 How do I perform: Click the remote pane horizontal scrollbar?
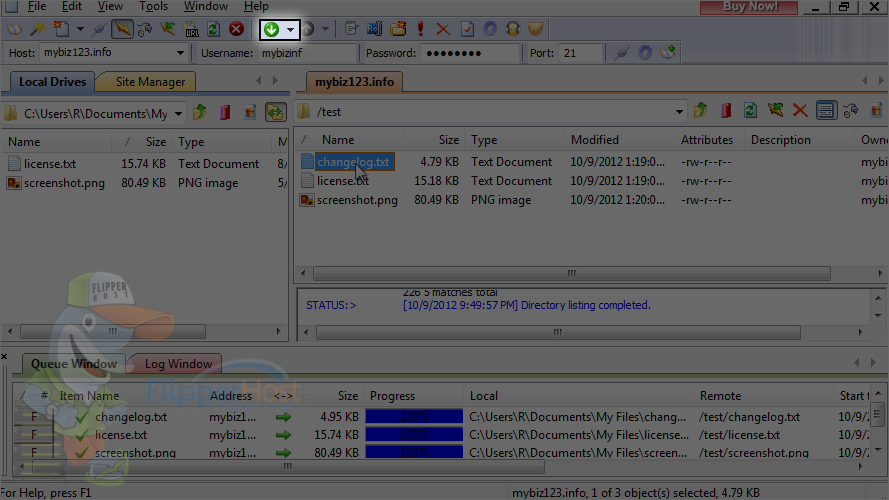pyautogui.click(x=572, y=273)
